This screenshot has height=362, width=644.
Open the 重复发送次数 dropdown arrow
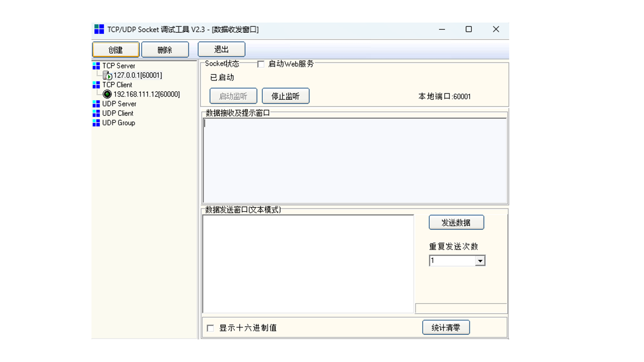(x=480, y=261)
